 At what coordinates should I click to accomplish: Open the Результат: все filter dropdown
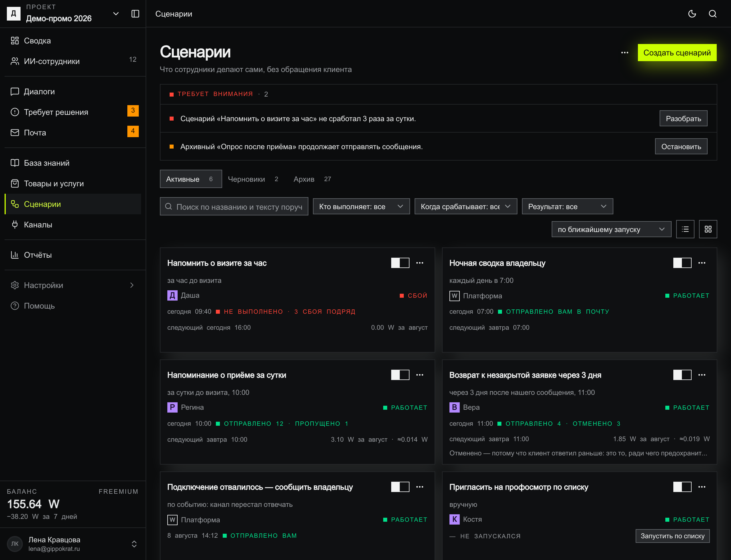pyautogui.click(x=567, y=207)
